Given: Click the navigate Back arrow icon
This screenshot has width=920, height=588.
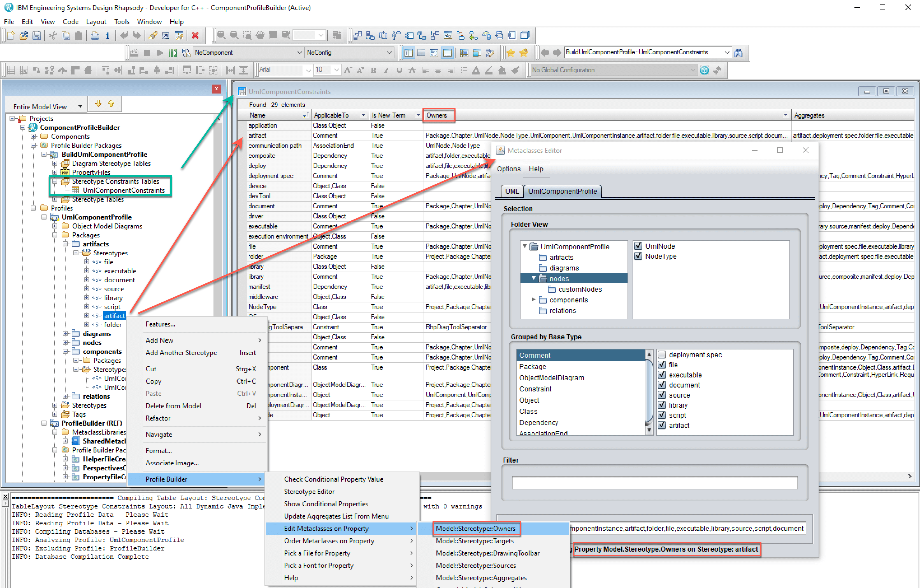Looking at the screenshot, I should [544, 53].
